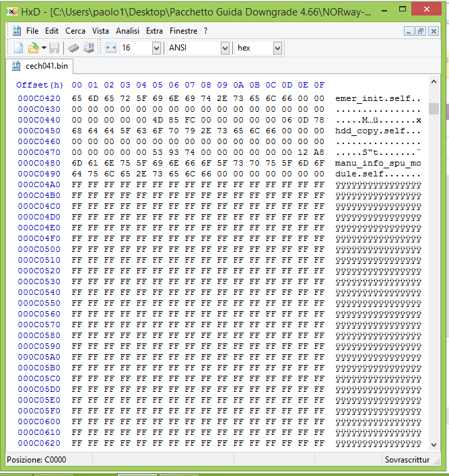Click the scrollbar up arrow
This screenshot has width=449, height=476.
[434, 81]
